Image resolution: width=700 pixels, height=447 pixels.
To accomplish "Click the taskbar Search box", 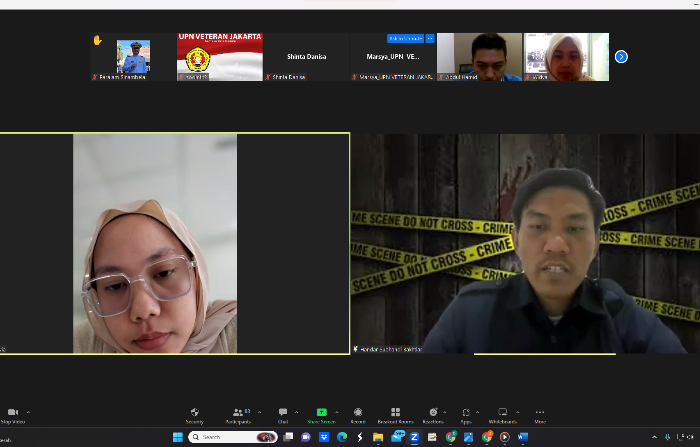I will 233,437.
